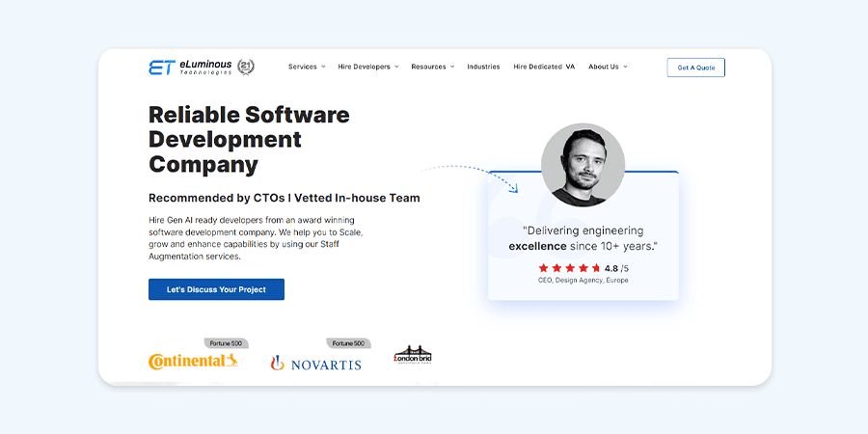Click the Continental logo
868x434 pixels.
(x=193, y=361)
